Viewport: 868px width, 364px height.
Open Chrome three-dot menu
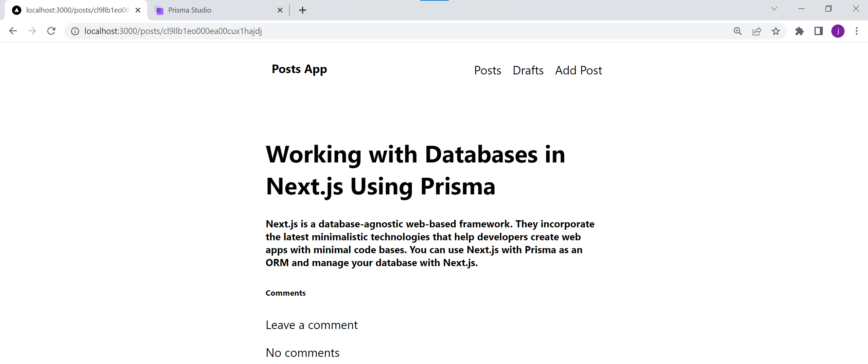856,31
